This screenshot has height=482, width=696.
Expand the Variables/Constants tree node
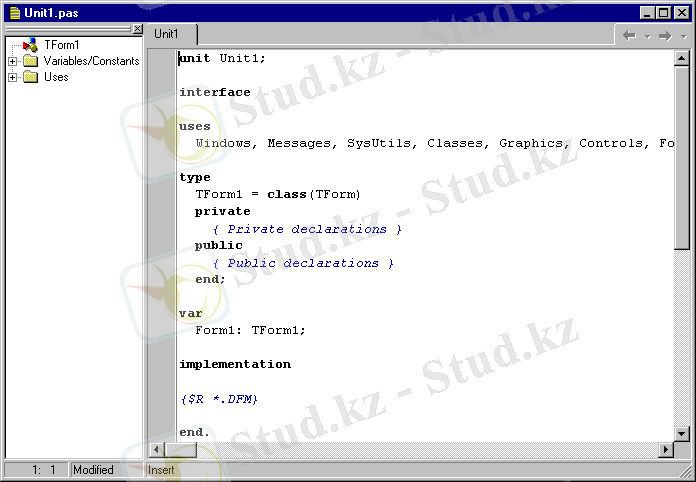tap(12, 61)
